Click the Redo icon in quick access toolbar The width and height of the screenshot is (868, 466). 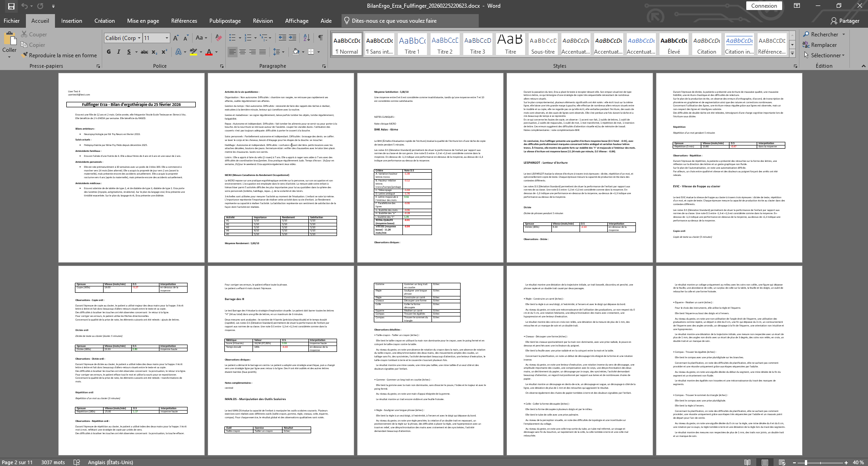coord(40,6)
